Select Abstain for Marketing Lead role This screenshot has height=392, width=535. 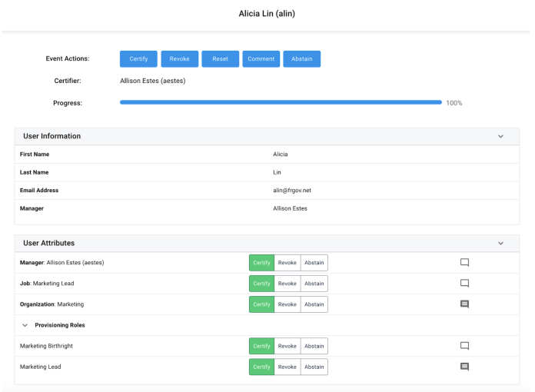click(314, 367)
